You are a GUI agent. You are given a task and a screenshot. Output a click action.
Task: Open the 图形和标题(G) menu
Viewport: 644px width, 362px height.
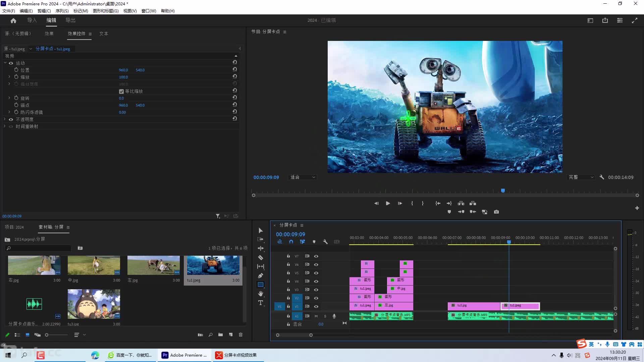coord(106,11)
